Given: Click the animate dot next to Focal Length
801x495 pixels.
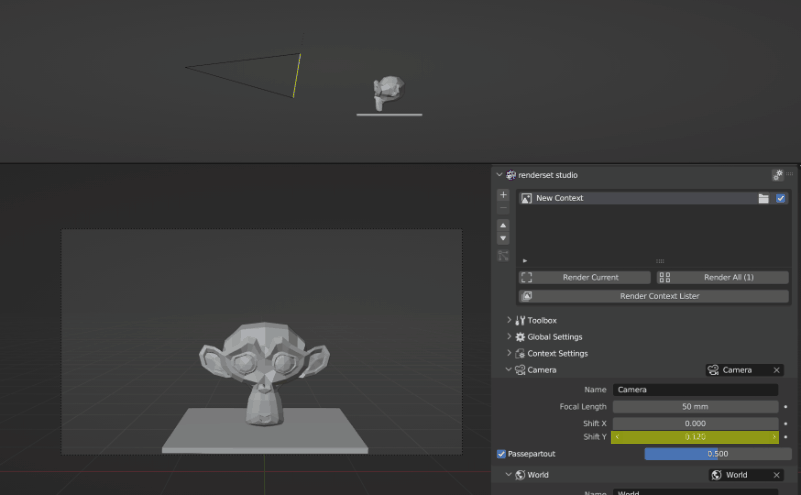Looking at the screenshot, I should pyautogui.click(x=786, y=407).
